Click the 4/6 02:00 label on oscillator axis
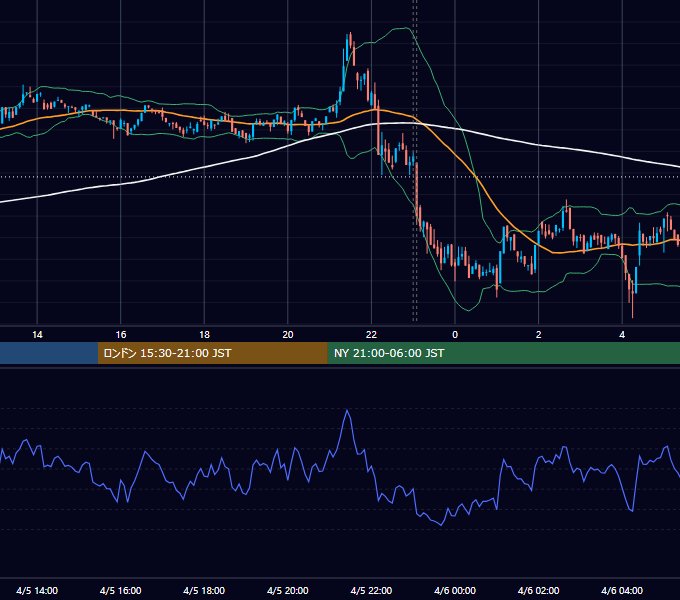The height and width of the screenshot is (600, 680). click(x=538, y=590)
